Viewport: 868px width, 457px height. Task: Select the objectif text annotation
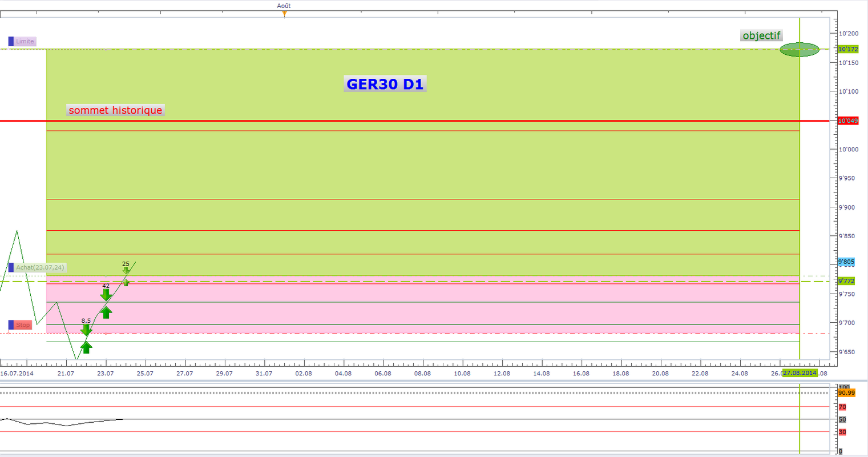[x=761, y=35]
